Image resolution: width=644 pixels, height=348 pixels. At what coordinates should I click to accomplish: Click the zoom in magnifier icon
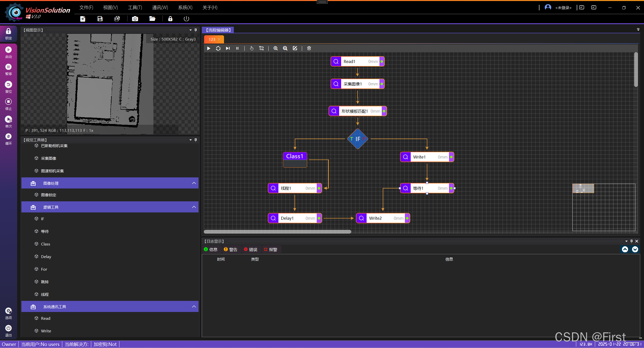tap(275, 48)
